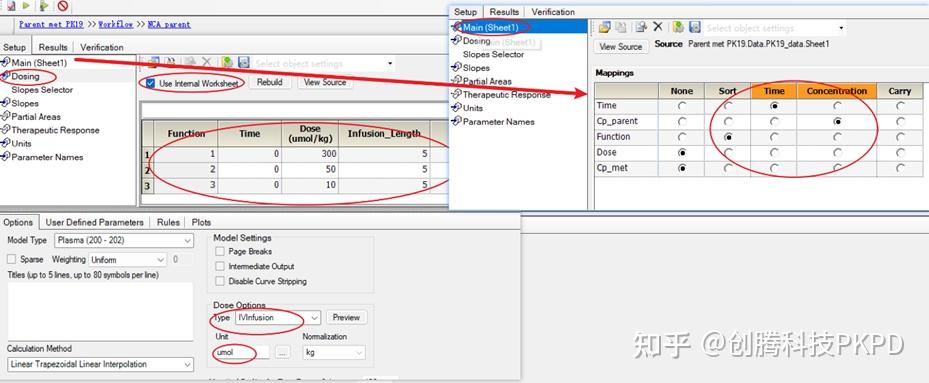Click the green load settings icon in Dosing toolbar
929x383 pixels.
[x=227, y=62]
